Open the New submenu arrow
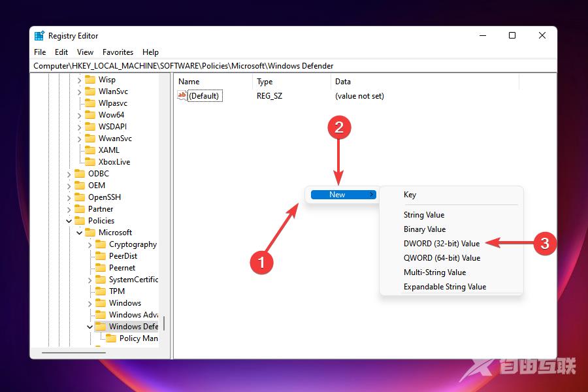 (372, 194)
